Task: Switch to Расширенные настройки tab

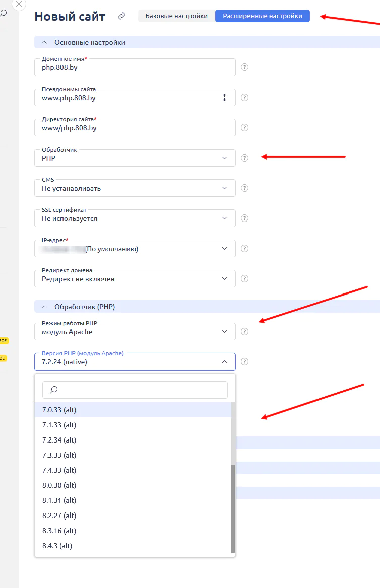Action: point(263,16)
